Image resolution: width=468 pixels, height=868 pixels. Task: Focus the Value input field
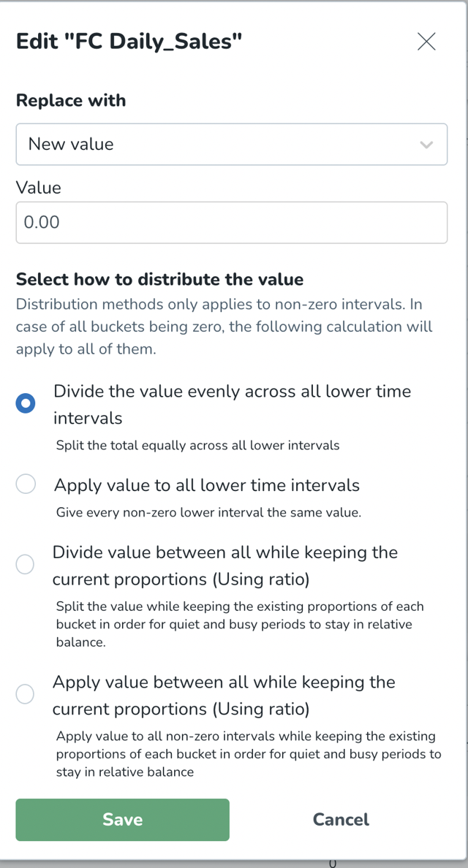point(232,223)
